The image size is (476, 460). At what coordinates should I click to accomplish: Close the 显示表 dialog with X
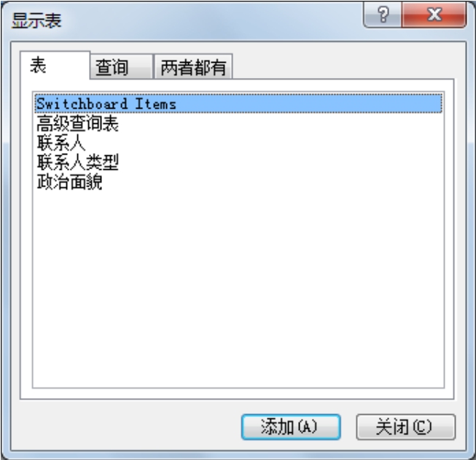pos(434,15)
